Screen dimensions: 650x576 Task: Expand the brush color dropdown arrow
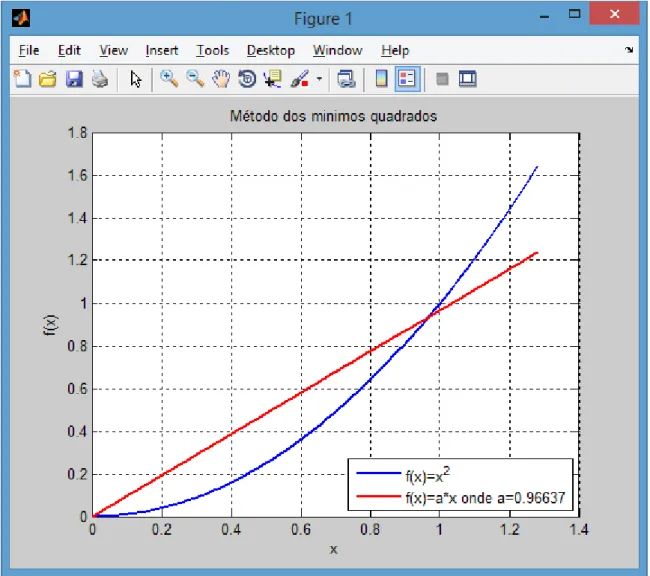(319, 78)
